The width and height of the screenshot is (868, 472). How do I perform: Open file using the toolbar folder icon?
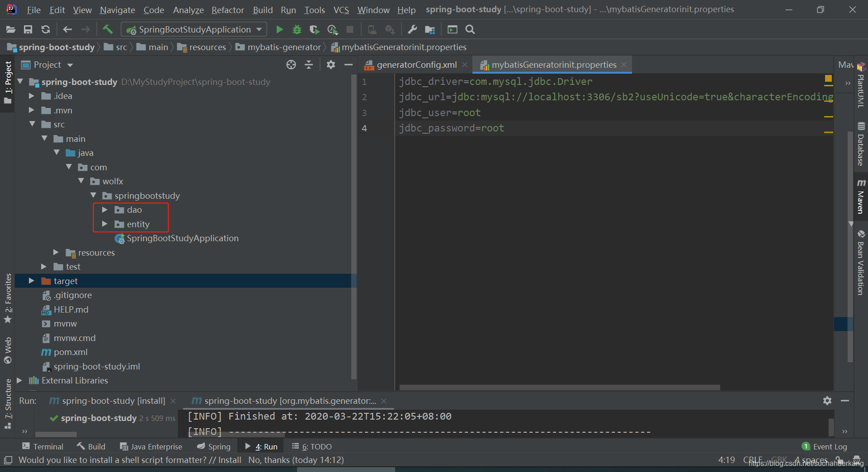tap(11, 30)
